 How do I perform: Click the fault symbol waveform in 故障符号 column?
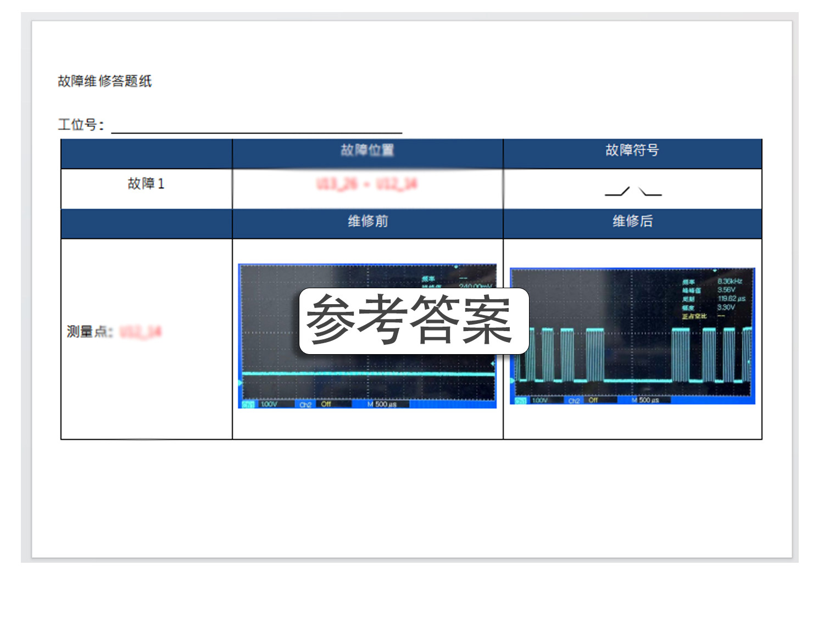coord(634,192)
